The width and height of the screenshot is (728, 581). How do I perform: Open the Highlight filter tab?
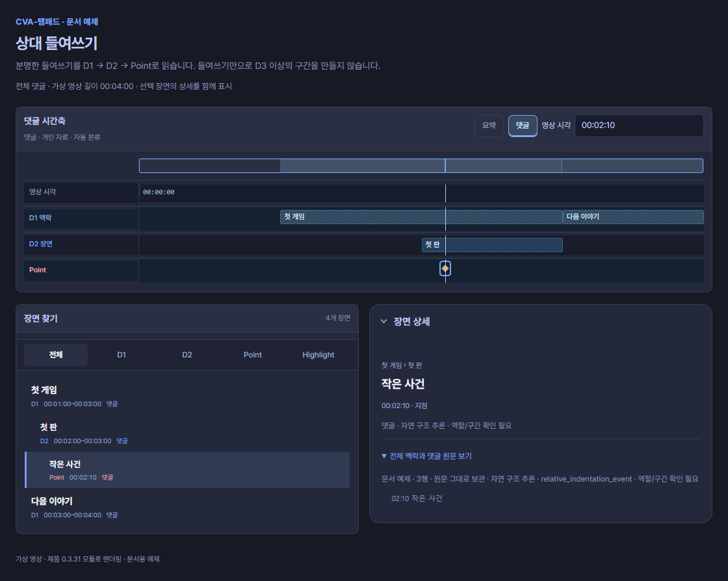coord(318,355)
